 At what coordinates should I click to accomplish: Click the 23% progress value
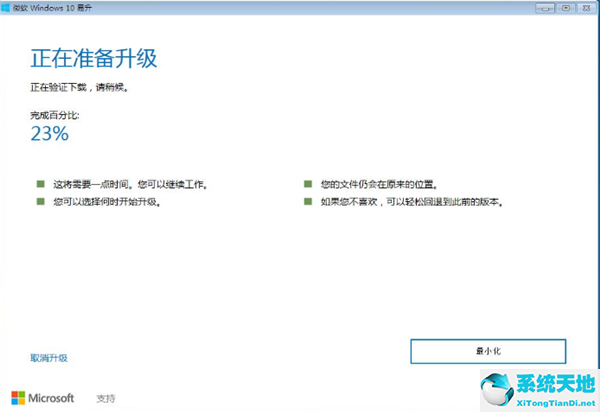[x=50, y=134]
